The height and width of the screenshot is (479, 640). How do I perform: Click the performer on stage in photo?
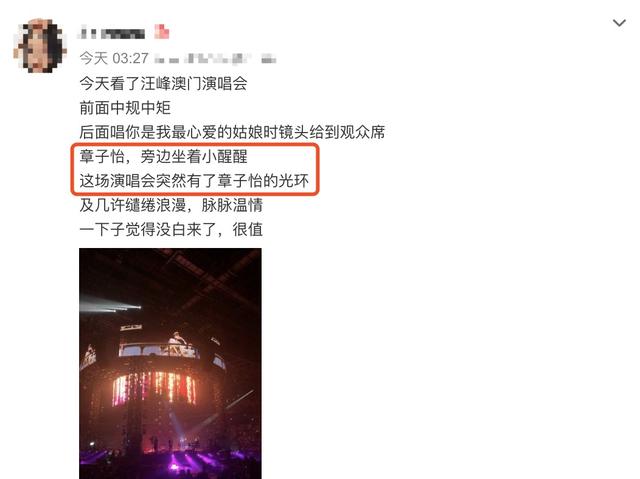point(178,341)
